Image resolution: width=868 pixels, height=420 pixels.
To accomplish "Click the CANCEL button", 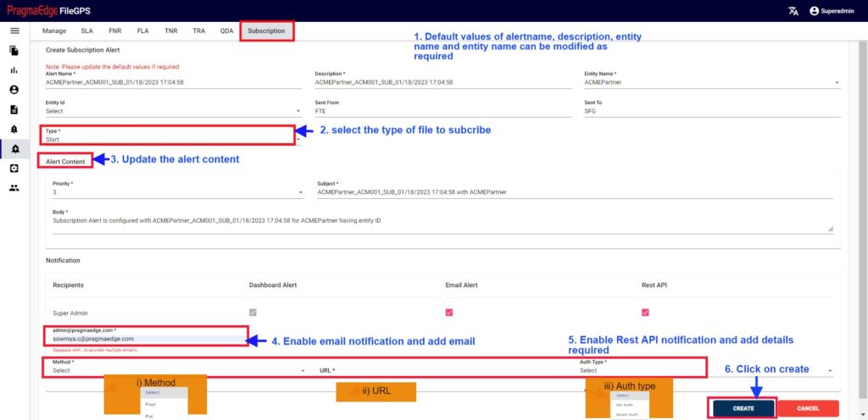I will coord(808,408).
